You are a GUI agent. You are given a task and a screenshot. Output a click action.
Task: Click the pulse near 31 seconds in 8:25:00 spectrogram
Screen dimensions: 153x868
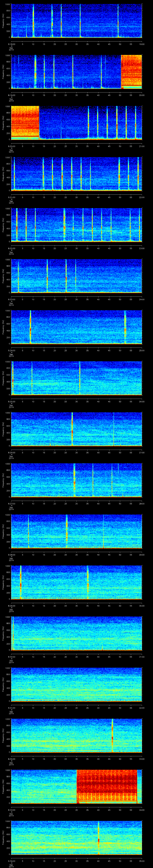[x=80, y=378]
